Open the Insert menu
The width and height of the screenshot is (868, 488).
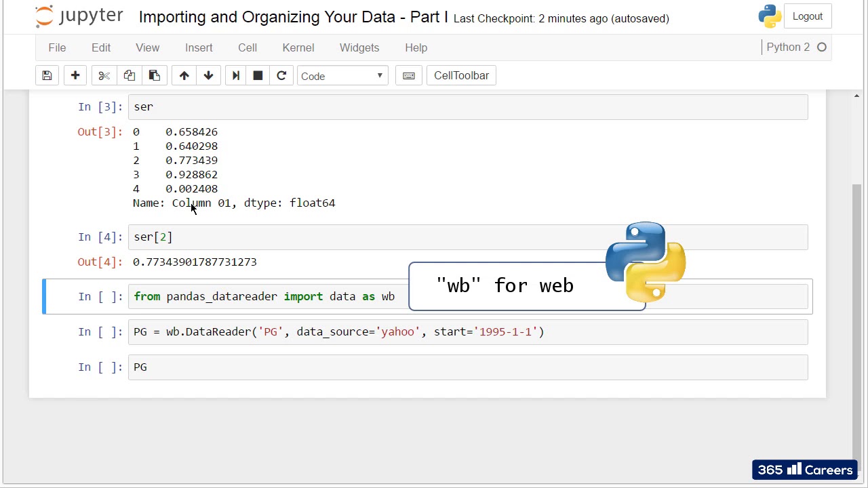coord(199,47)
